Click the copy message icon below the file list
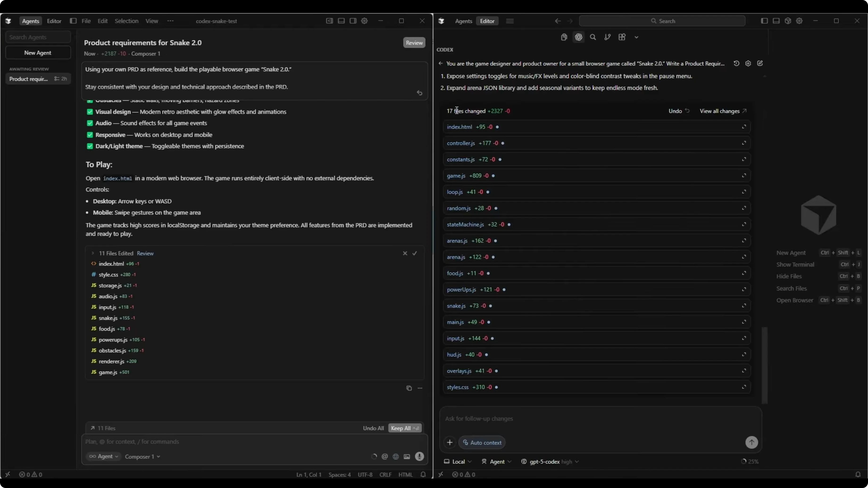The image size is (868, 488). coord(409,388)
